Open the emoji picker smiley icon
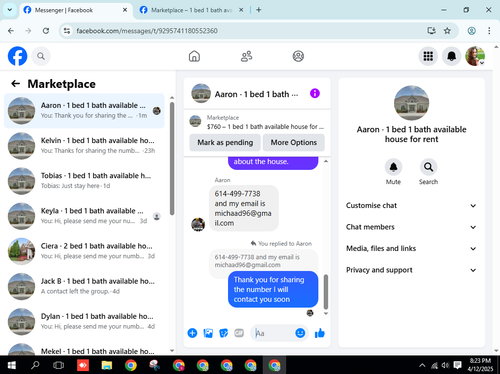The image size is (500, 374). point(300,333)
